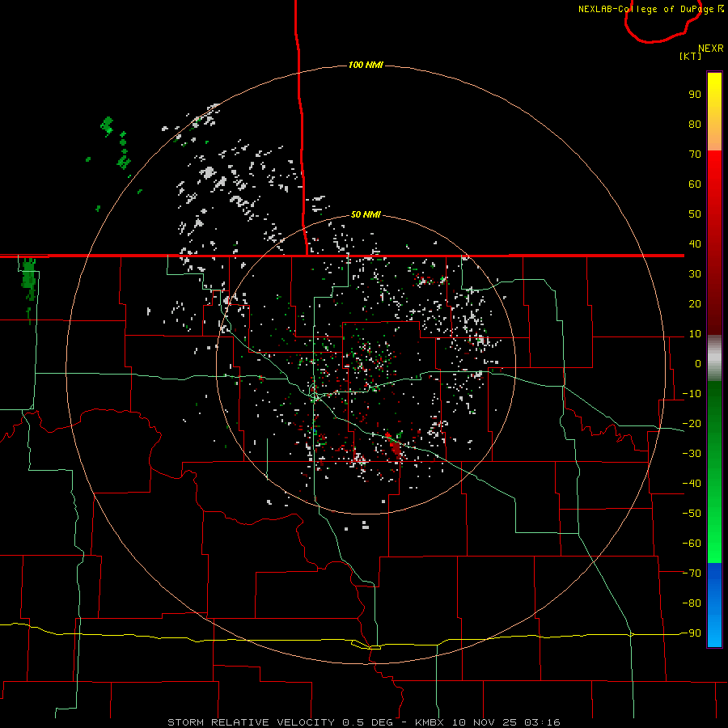Click the 90 value on the velocity scale
728x728 pixels.
(695, 95)
